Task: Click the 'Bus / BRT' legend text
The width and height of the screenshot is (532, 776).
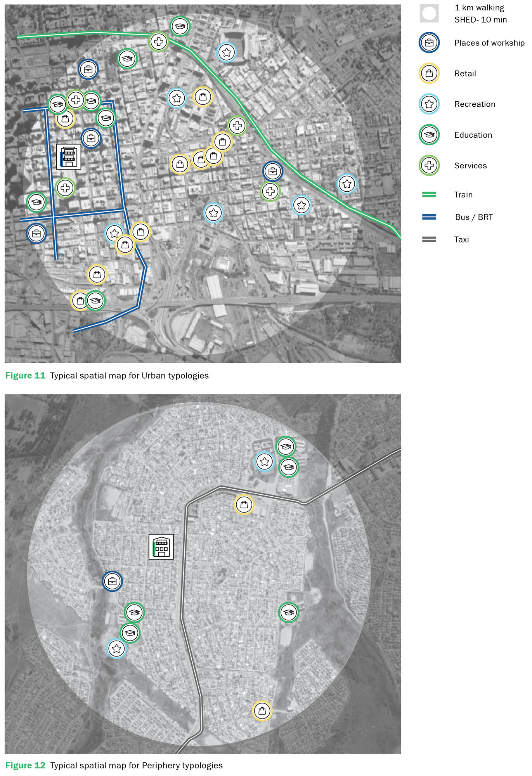Action: [x=473, y=217]
